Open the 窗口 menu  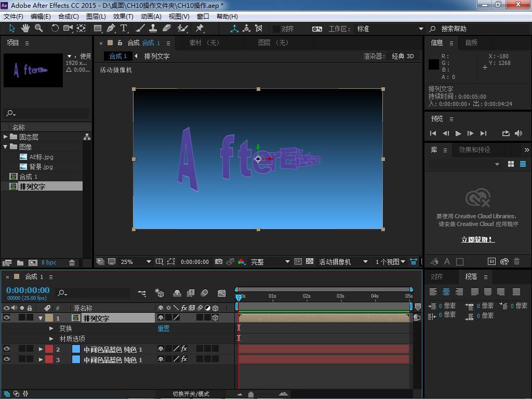point(203,16)
